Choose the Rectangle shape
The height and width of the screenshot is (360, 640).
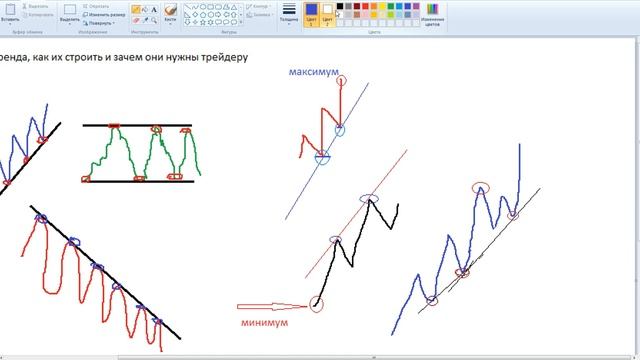pyautogui.click(x=211, y=7)
